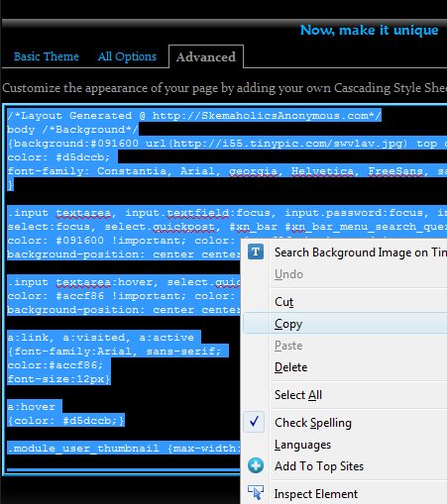The height and width of the screenshot is (504, 447).
Task: Toggle the Check Spelling checkmark
Action: pos(254,422)
